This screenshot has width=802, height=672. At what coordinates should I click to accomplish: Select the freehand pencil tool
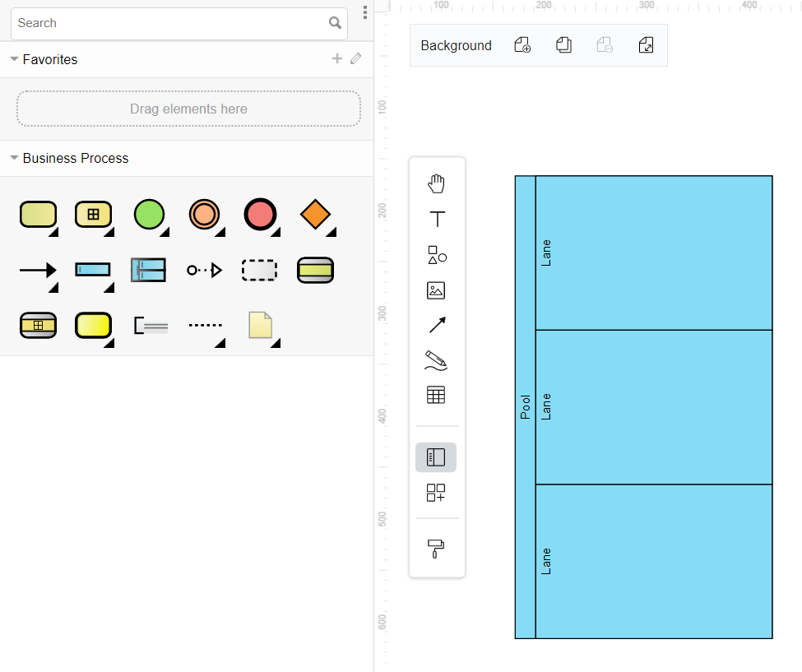[436, 359]
